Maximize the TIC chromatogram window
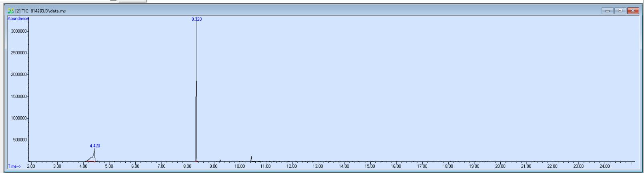 pos(620,11)
